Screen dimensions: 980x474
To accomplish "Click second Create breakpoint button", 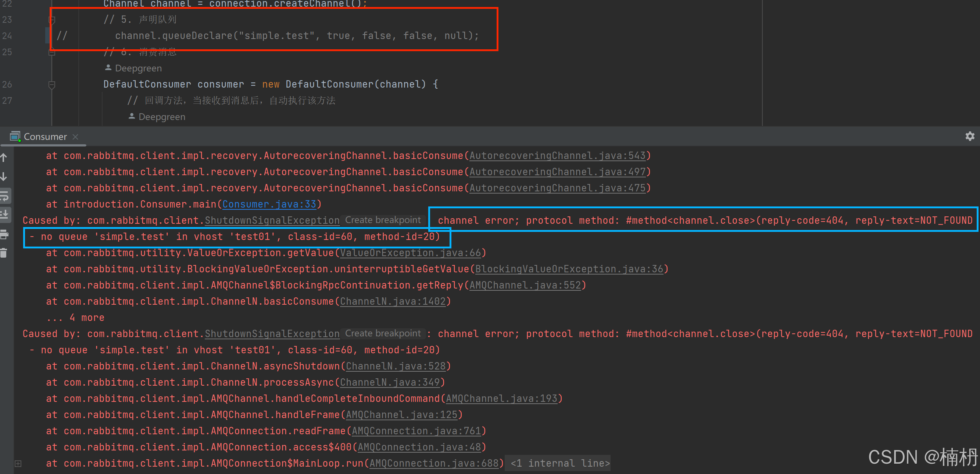I will 383,333.
